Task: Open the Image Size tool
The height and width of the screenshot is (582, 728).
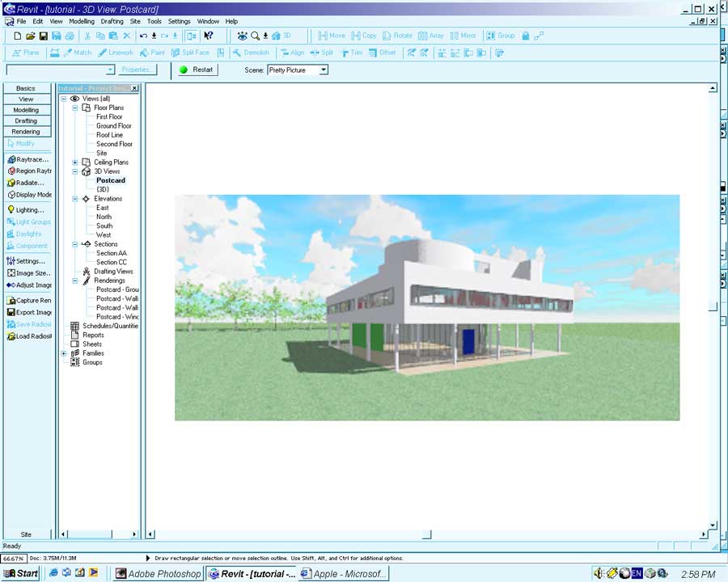Action: point(28,273)
